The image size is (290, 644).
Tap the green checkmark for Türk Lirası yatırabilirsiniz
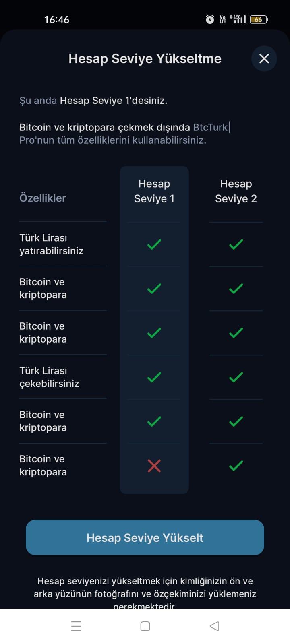pyautogui.click(x=154, y=244)
